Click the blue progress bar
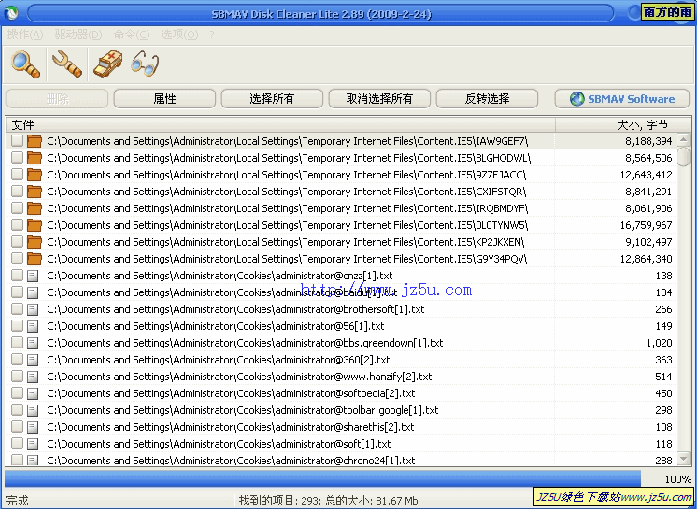This screenshot has height=509, width=697. (x=323, y=478)
